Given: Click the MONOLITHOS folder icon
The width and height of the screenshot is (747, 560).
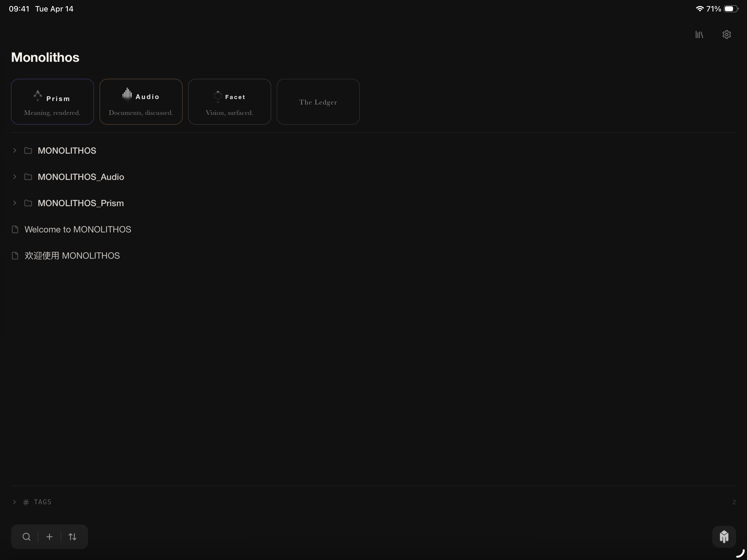Looking at the screenshot, I should [x=28, y=150].
